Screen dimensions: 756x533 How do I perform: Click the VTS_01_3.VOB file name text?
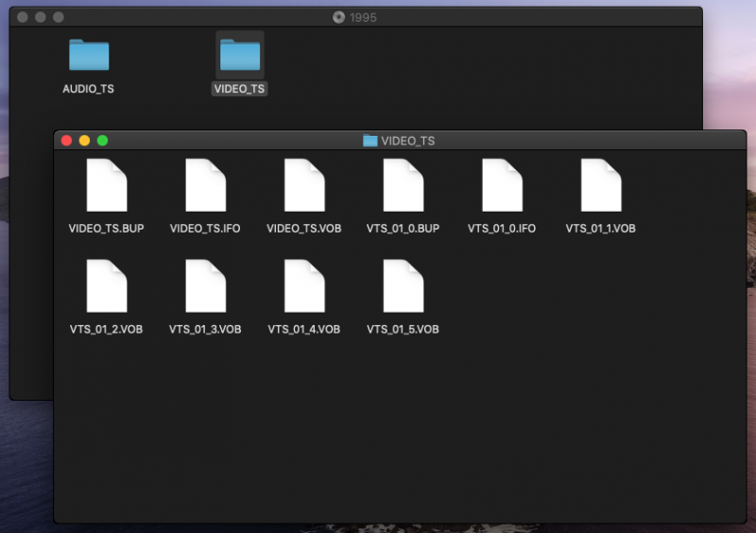pos(205,329)
